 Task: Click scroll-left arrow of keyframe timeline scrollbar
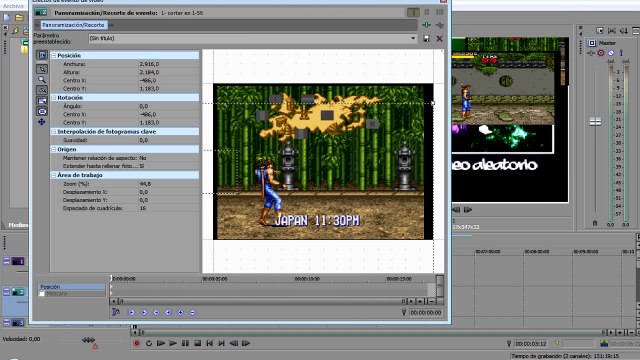tap(114, 301)
